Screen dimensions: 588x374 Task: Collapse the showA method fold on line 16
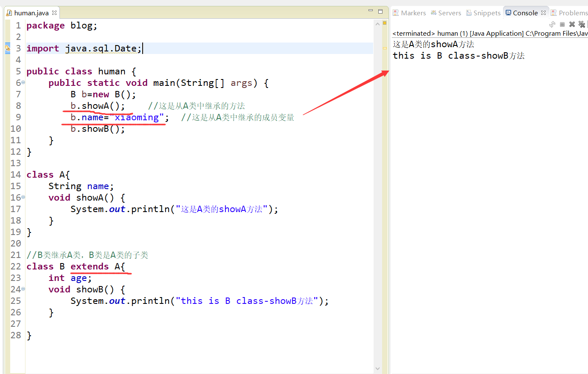click(23, 197)
